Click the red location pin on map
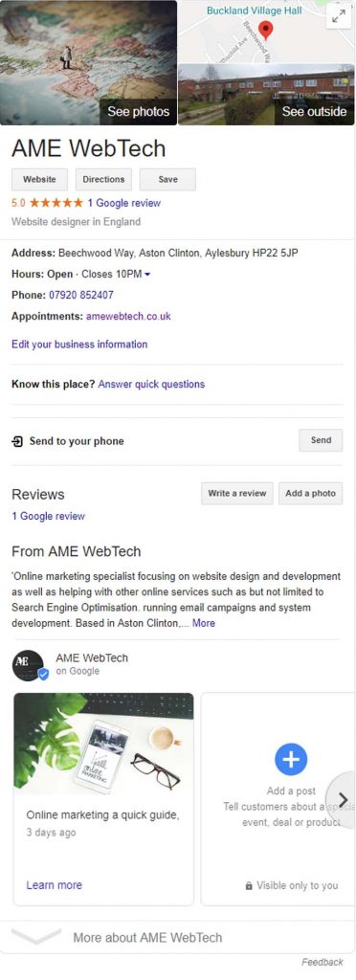The width and height of the screenshot is (356, 980). (x=265, y=30)
